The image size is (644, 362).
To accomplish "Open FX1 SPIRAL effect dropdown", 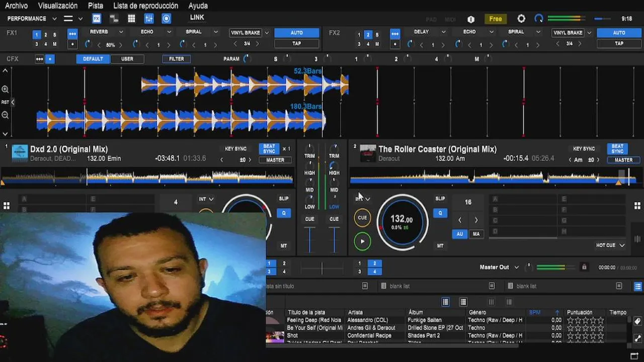I will pos(216,32).
